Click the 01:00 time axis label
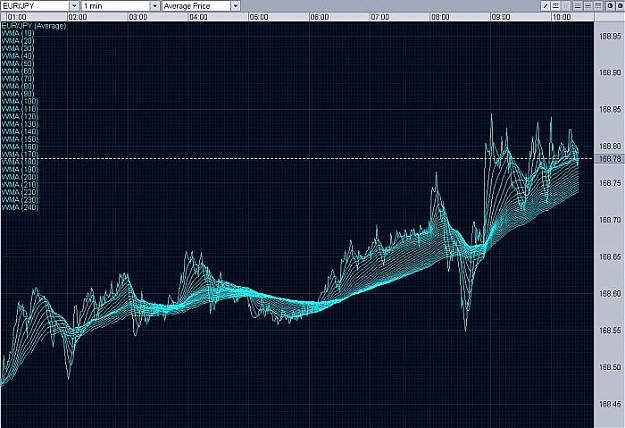 17,17
